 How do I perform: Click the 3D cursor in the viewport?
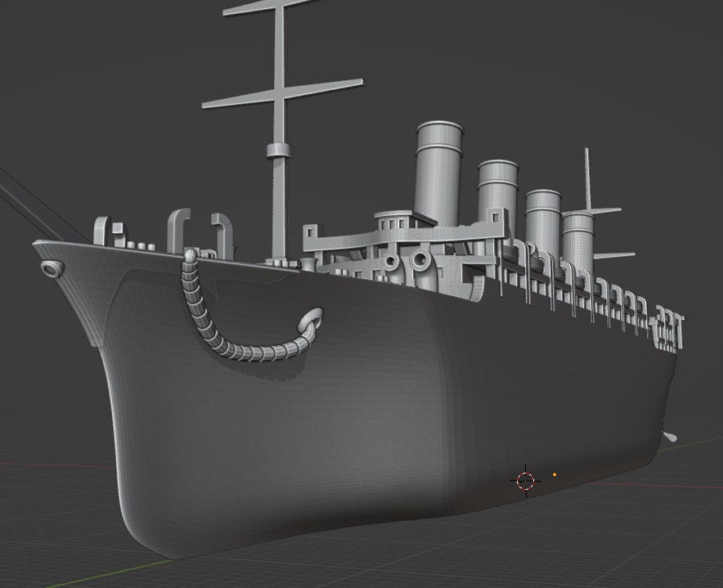coord(524,482)
